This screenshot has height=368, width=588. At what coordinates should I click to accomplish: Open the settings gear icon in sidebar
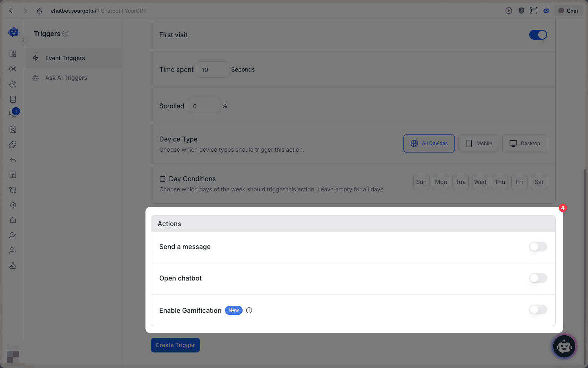point(13,205)
